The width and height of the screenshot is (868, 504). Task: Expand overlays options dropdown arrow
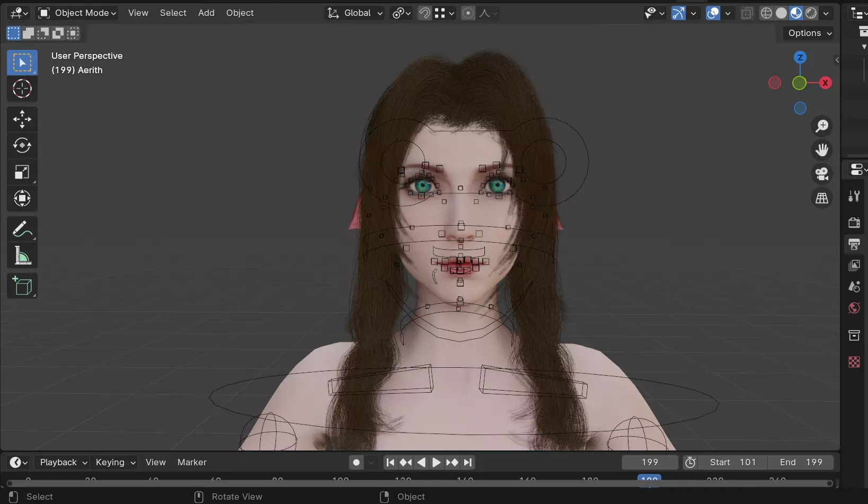(x=728, y=13)
